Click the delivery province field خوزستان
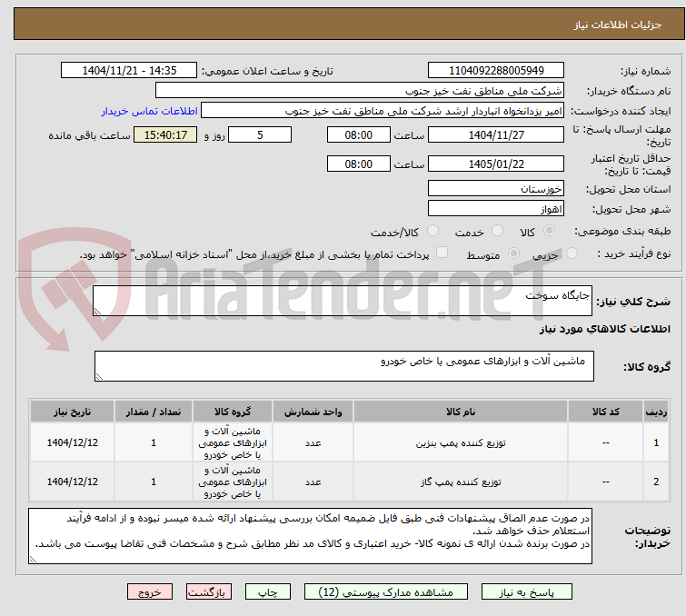686x616 pixels. click(496, 189)
